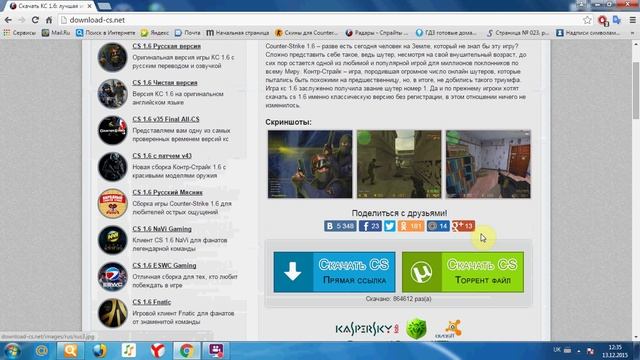Reload the page with the refresh icon
640x360 pixels.
coord(35,20)
